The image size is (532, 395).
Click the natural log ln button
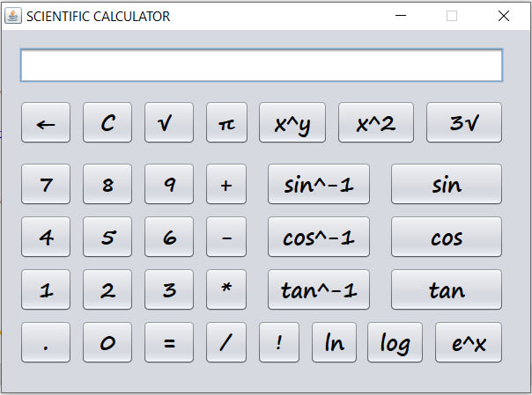[x=334, y=342]
